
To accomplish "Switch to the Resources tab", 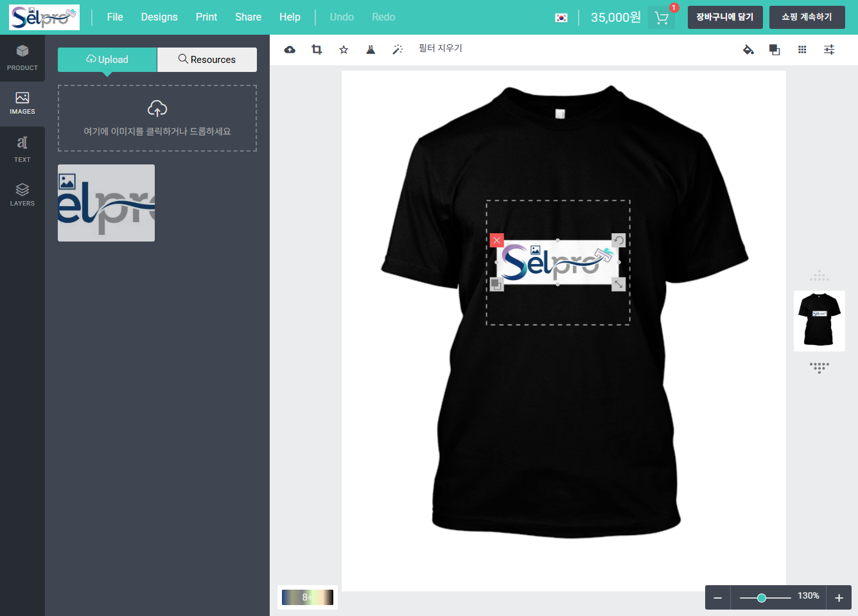I will point(207,60).
